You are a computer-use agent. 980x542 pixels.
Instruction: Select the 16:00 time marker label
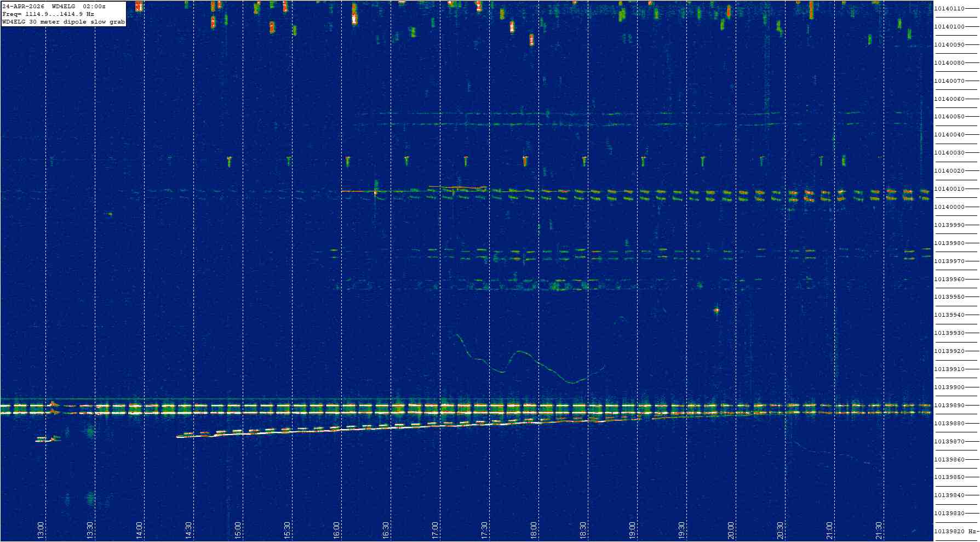[x=336, y=530]
